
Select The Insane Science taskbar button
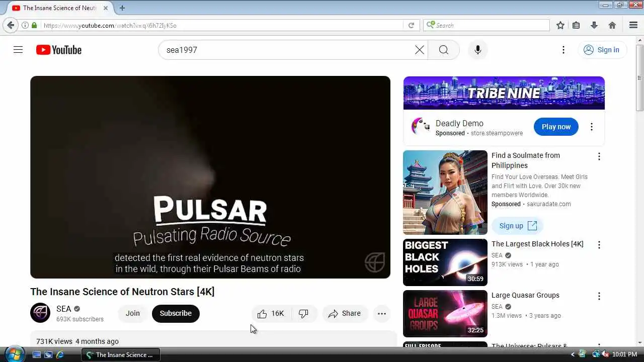tap(121, 354)
